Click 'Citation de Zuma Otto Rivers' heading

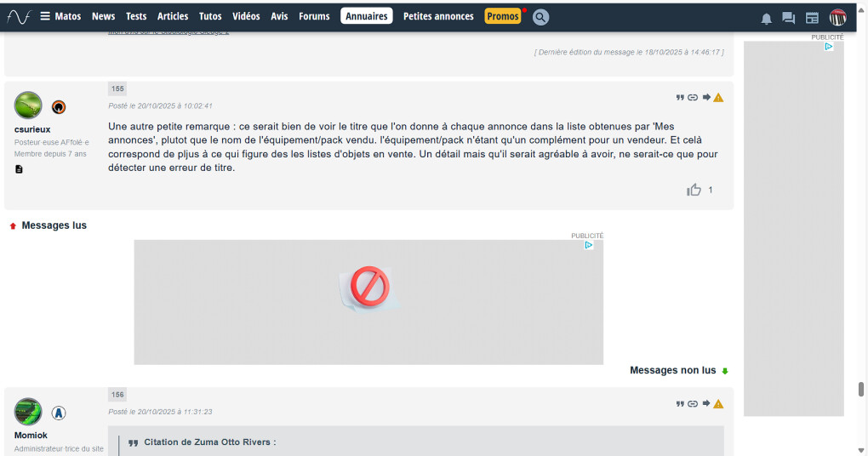209,442
